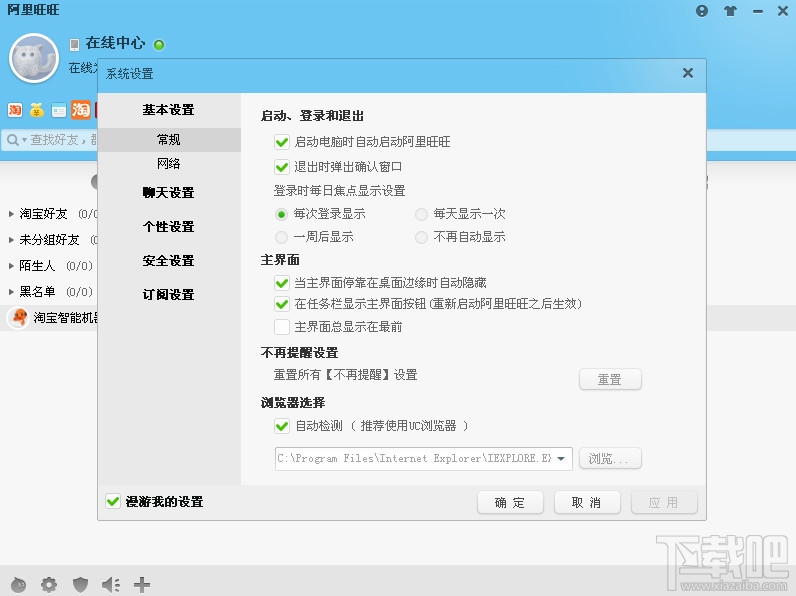This screenshot has width=796, height=596.
Task: Expand the 淘宝好友 group
Action: coord(11,214)
